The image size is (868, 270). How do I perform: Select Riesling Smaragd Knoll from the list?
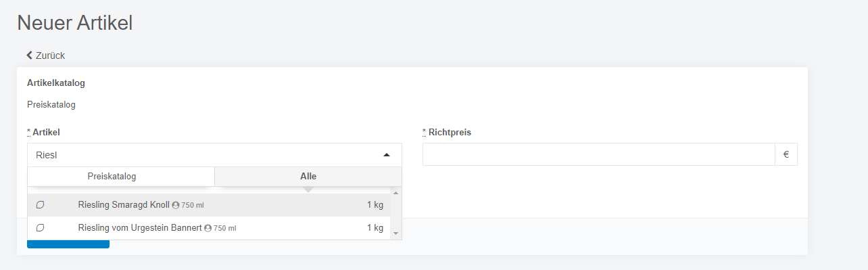pyautogui.click(x=209, y=204)
